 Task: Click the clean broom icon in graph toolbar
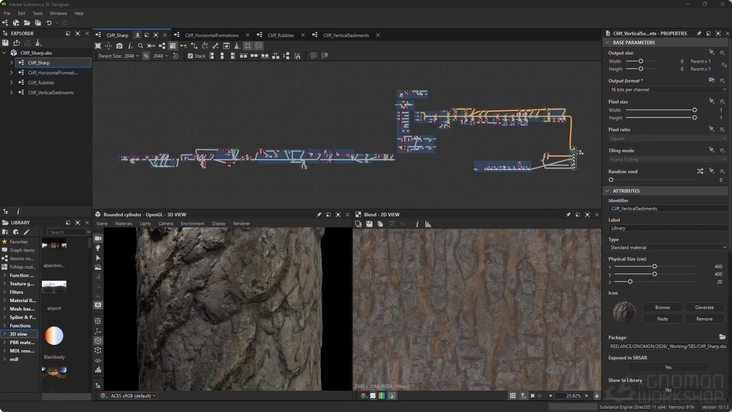237,46
